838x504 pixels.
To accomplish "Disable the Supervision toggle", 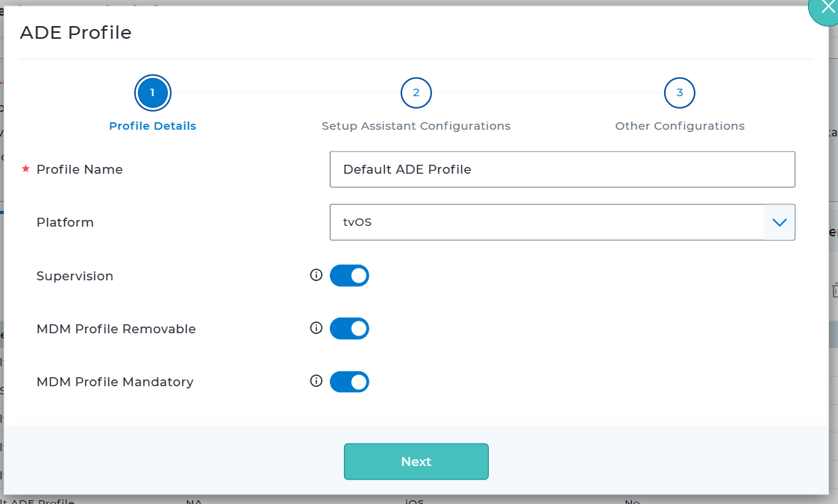I will coord(349,276).
